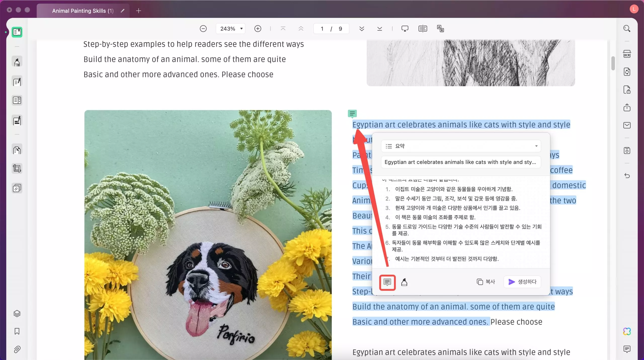The height and width of the screenshot is (360, 644).
Task: Click summary line 이집트 미술은 고양이와
Action: tap(454, 189)
